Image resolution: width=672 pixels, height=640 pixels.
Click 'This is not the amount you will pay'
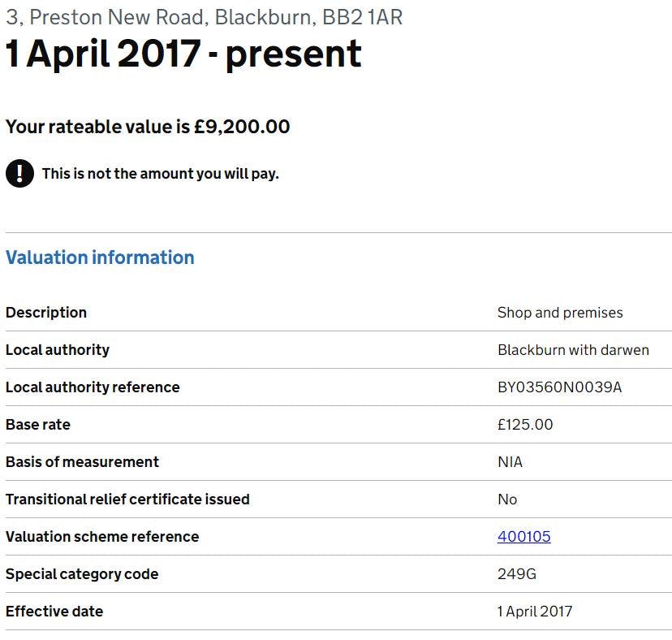tap(160, 174)
